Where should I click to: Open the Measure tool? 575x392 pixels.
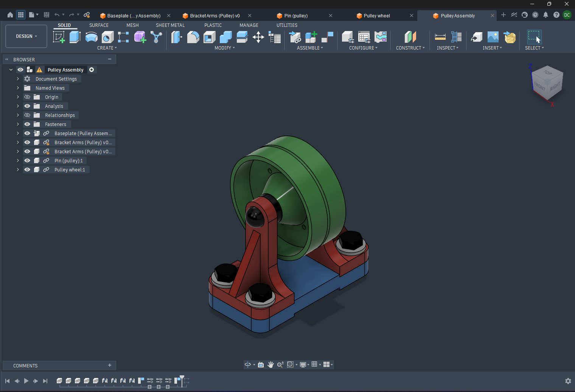click(x=440, y=37)
